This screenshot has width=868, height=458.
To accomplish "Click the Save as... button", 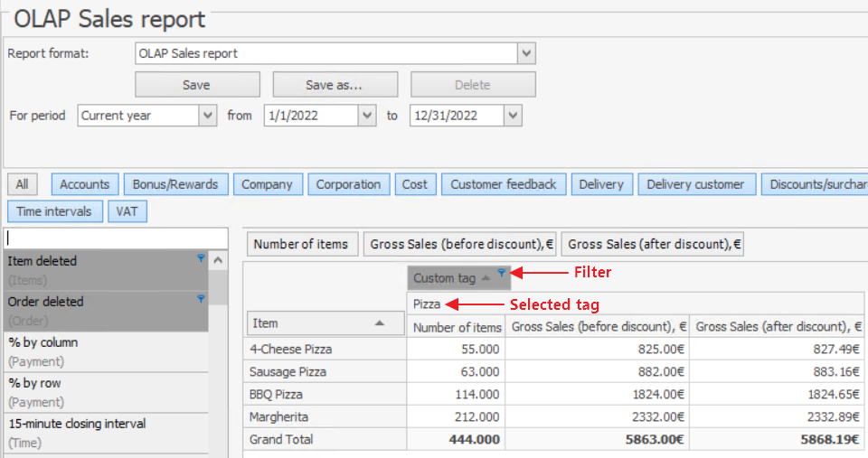I will (334, 85).
